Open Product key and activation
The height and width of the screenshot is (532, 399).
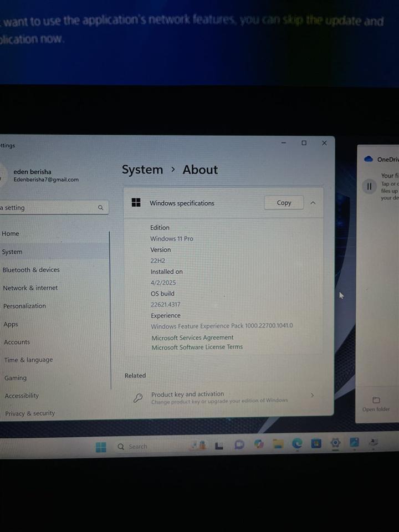coord(224,397)
